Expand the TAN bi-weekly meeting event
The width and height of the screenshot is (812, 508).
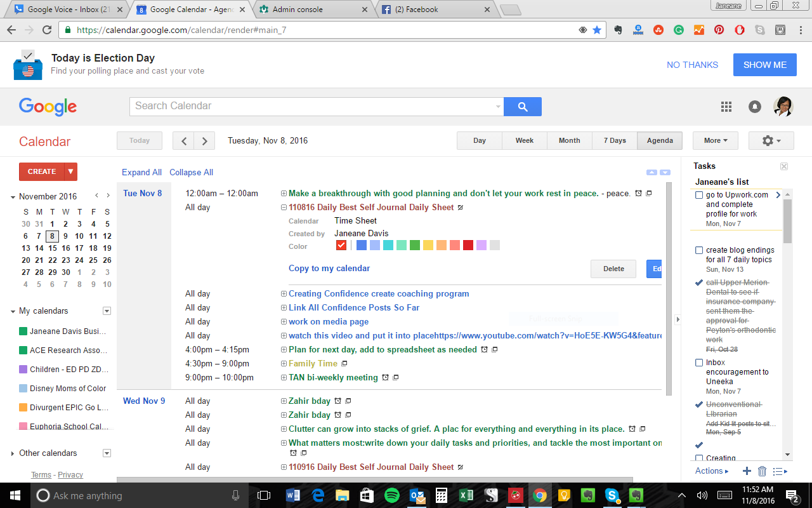[x=284, y=378]
